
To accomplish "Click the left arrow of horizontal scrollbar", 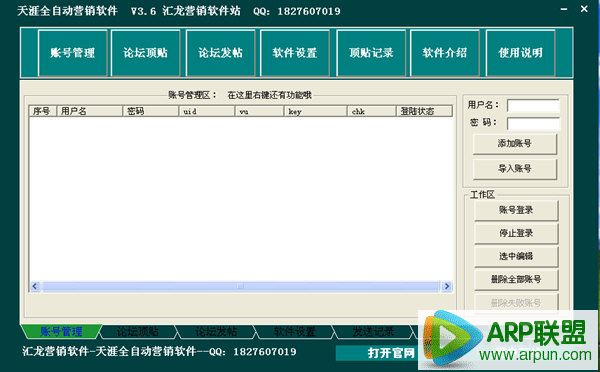I will (x=35, y=286).
